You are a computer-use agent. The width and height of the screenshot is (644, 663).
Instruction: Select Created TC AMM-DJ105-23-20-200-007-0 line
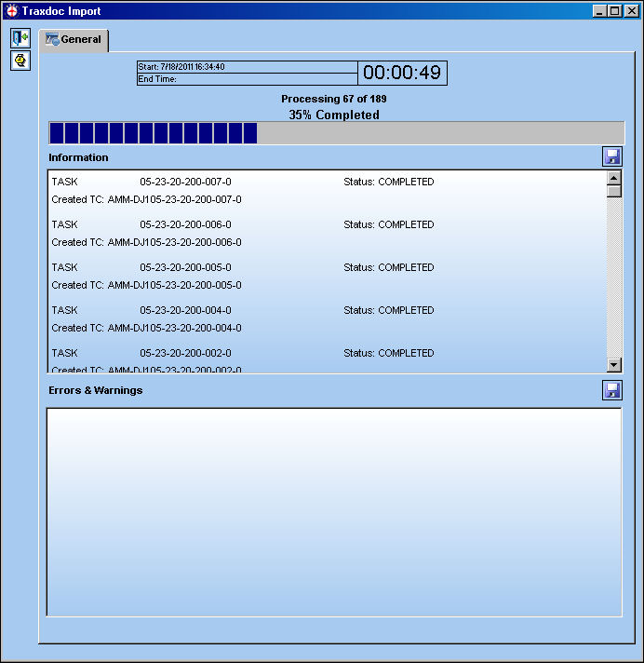point(146,199)
